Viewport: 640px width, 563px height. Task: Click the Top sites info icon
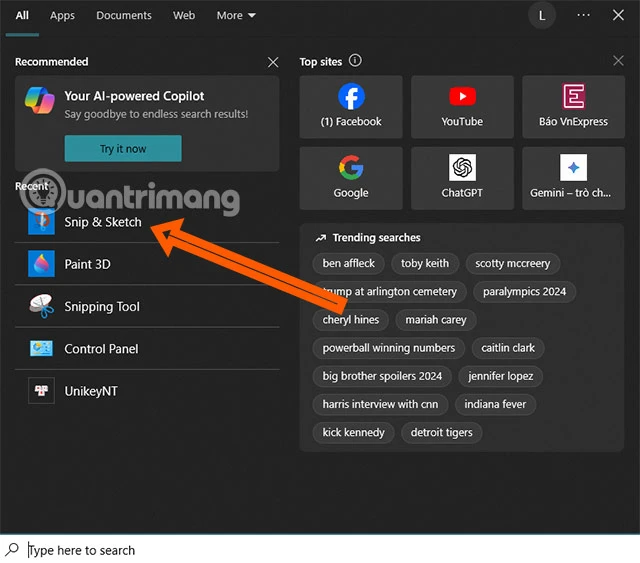(355, 61)
